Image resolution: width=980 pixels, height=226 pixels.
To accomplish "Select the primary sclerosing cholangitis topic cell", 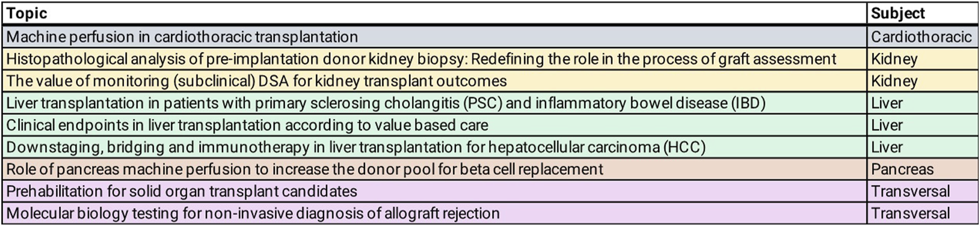I will coord(434,103).
